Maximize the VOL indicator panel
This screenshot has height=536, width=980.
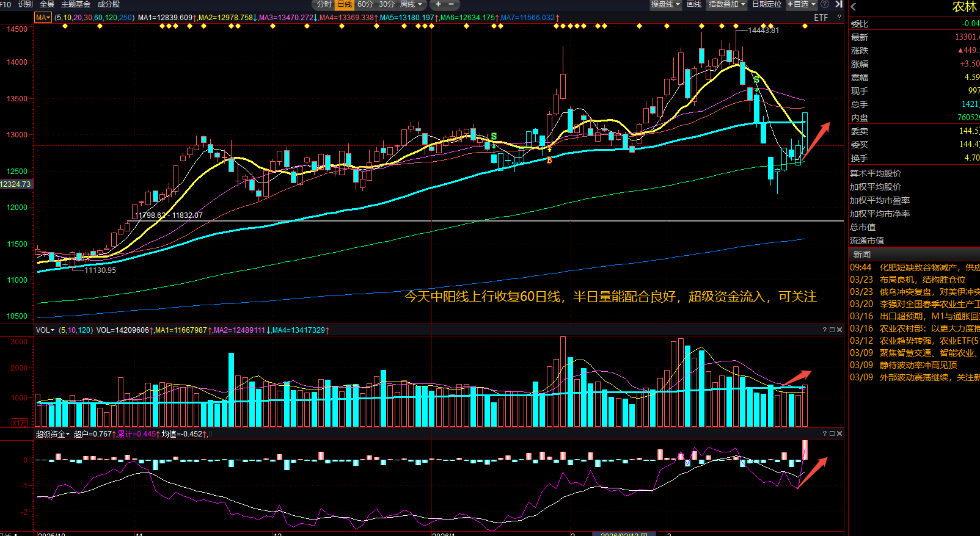[x=832, y=330]
